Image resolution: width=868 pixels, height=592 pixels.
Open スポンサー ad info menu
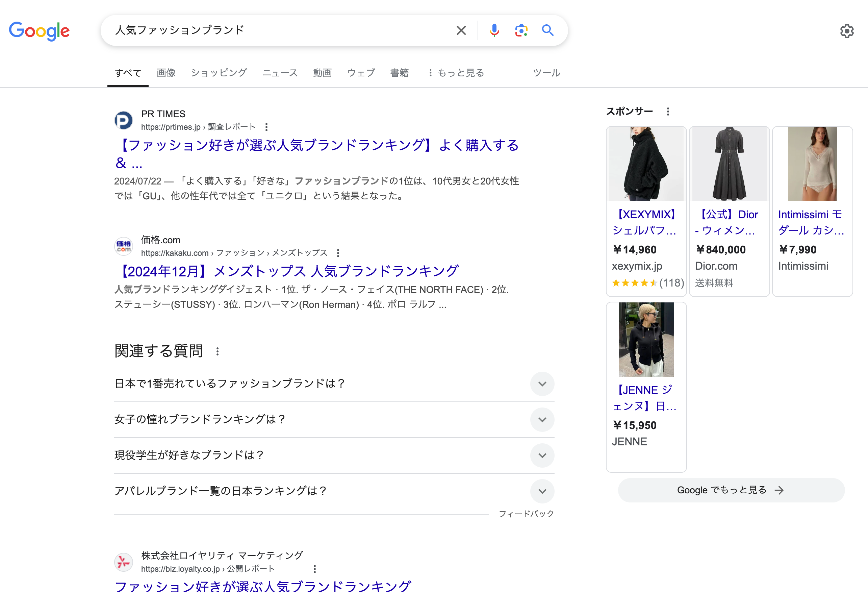(x=668, y=112)
